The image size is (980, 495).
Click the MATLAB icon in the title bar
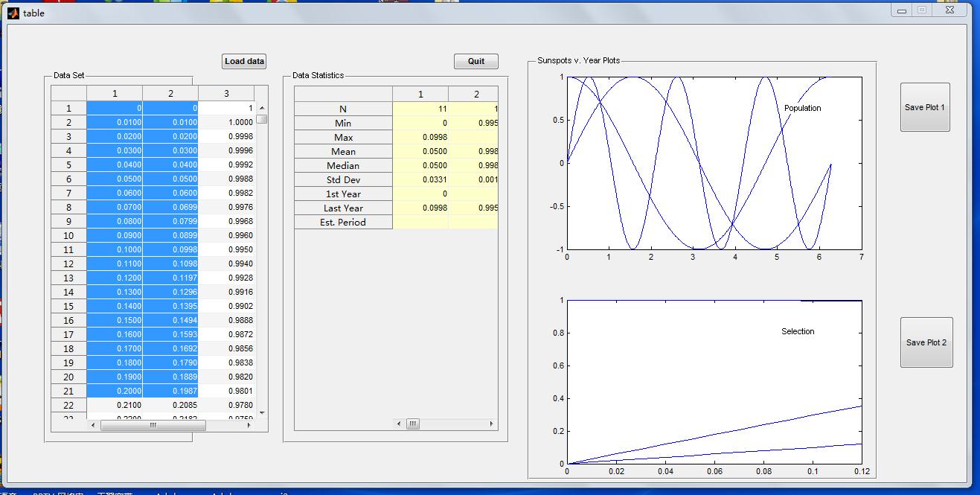tap(13, 13)
